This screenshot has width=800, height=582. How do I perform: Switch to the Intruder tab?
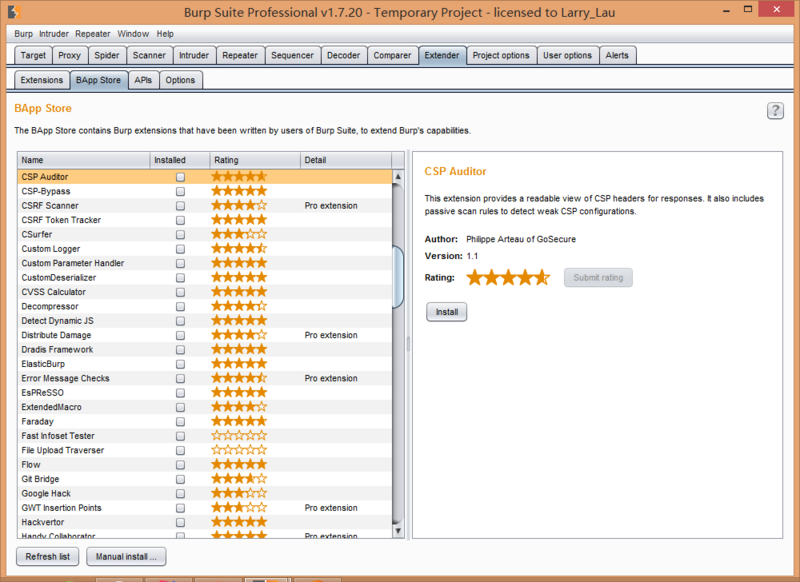point(194,55)
